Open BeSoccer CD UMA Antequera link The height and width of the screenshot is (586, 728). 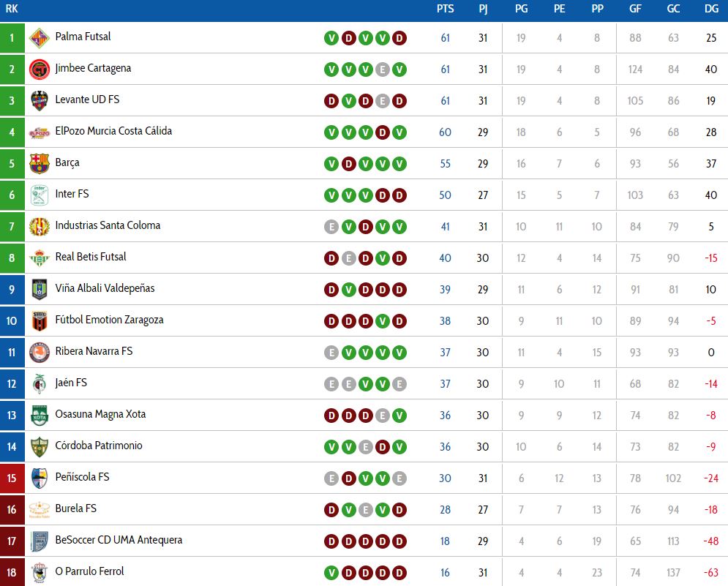[119, 540]
